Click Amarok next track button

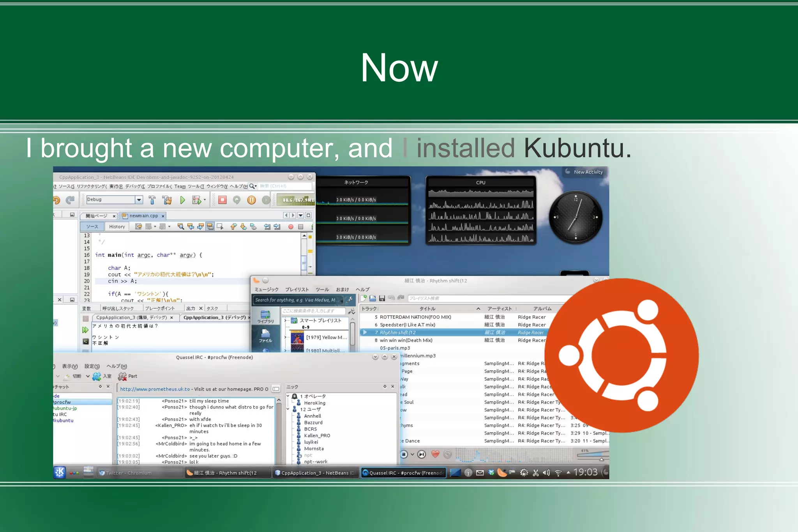[422, 454]
